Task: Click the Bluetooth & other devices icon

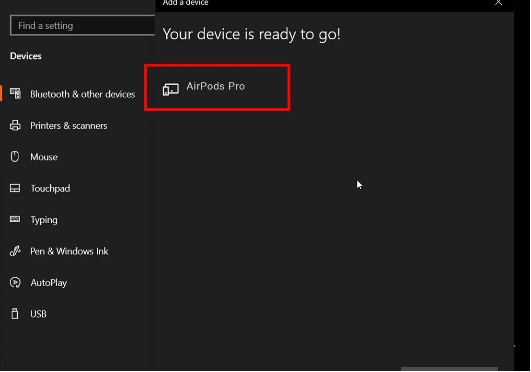Action: click(x=15, y=93)
